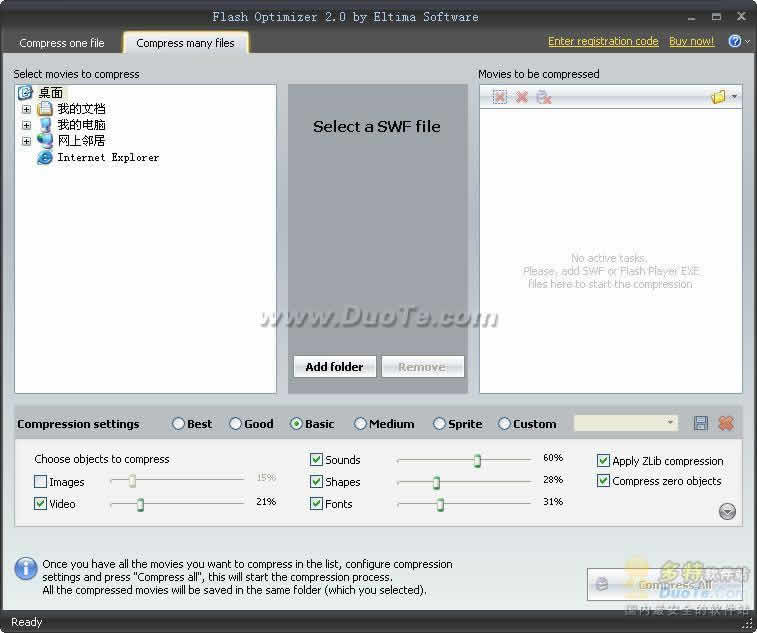Click the 31% Fonts value

pos(553,502)
